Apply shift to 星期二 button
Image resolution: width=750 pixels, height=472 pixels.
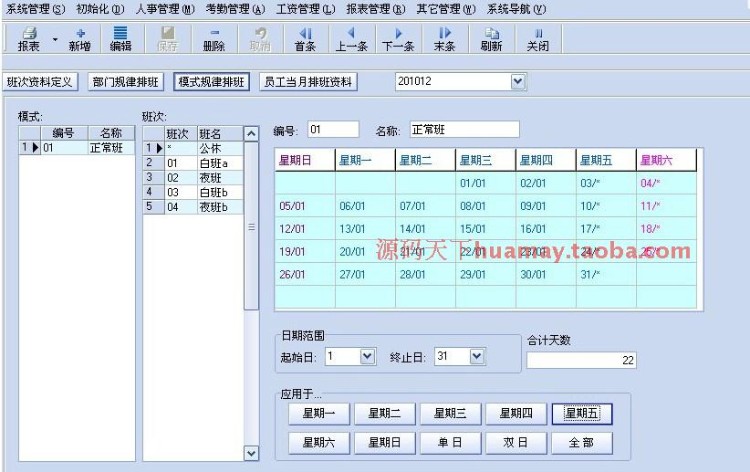[385, 414]
